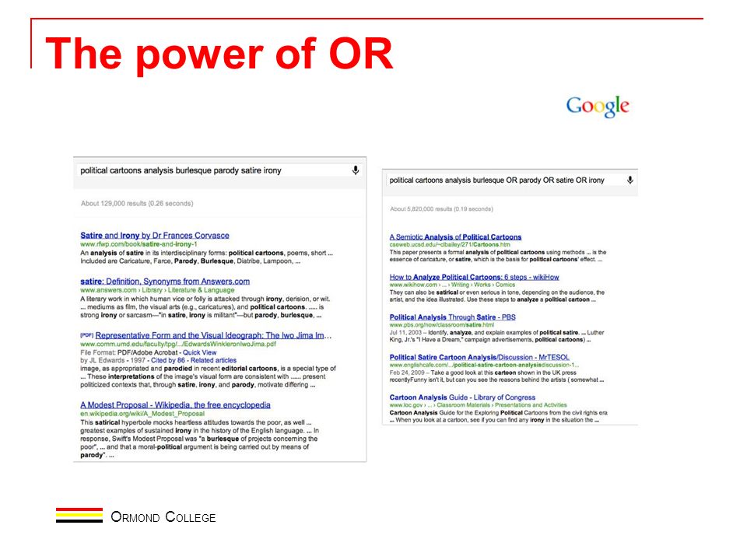
Task: Open 'A Modest Proposal - Wikipedia' result
Action: pos(175,404)
